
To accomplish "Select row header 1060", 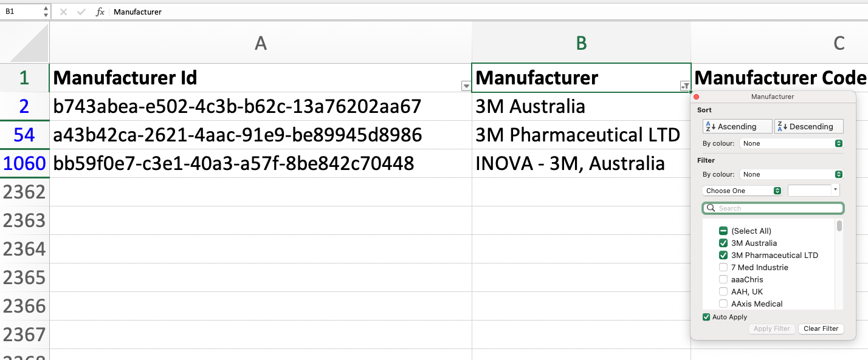I will [x=24, y=163].
